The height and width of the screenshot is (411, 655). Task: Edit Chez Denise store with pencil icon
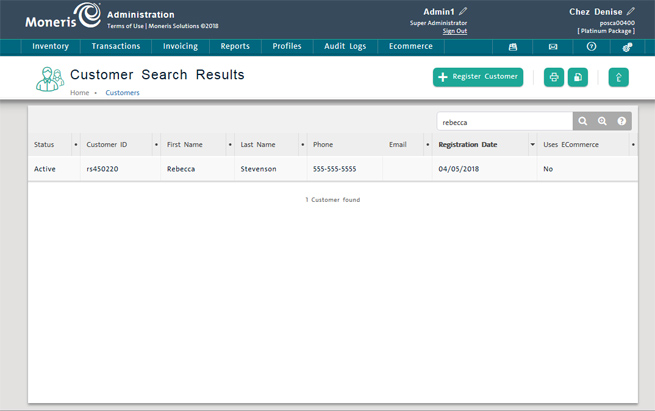click(631, 11)
